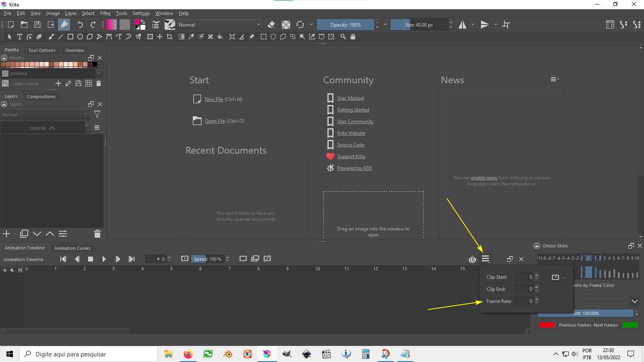644x362 pixels.
Task: Adjust the Opacity 100% slider
Action: tap(345, 25)
